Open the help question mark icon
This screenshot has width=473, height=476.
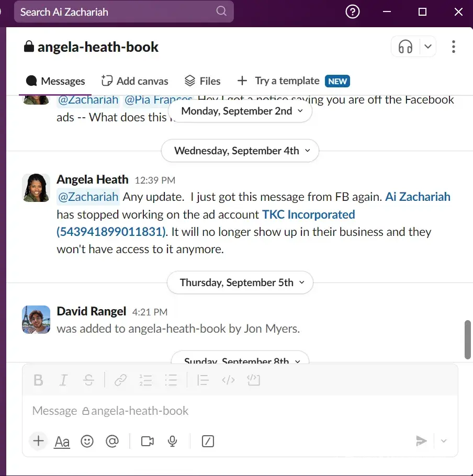(x=353, y=12)
